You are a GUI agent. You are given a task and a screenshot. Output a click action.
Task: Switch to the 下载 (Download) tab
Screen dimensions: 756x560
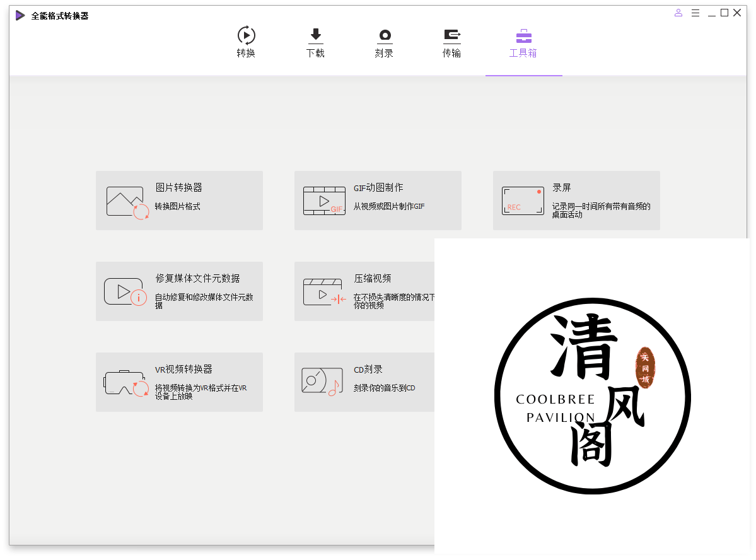(315, 42)
